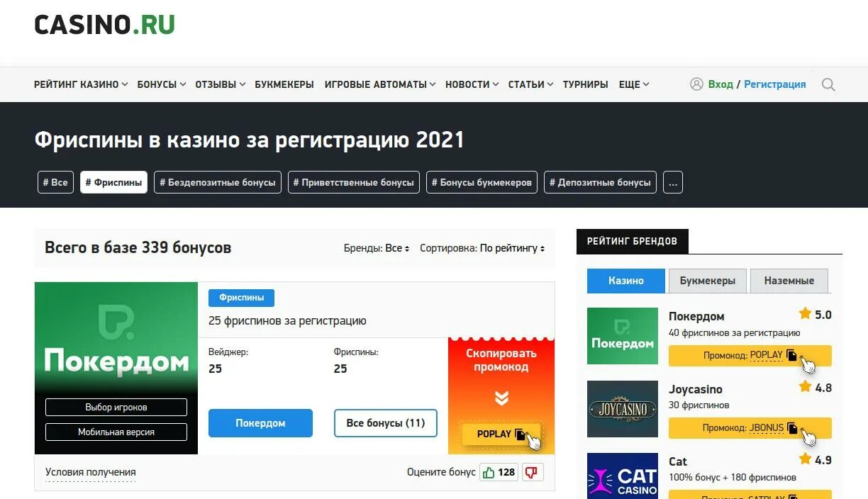Viewport: 868px width, 499px height.
Task: Click the thumbs-down dislike icon
Action: (x=533, y=472)
